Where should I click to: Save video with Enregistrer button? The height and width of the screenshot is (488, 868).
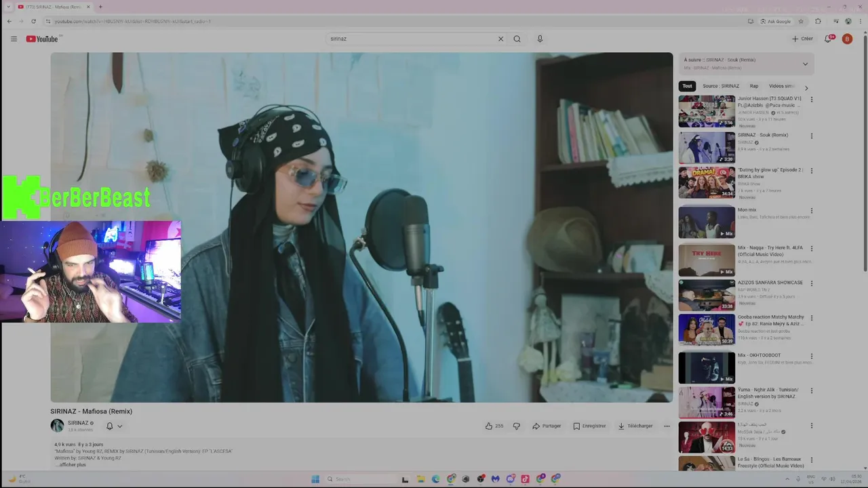[589, 426]
